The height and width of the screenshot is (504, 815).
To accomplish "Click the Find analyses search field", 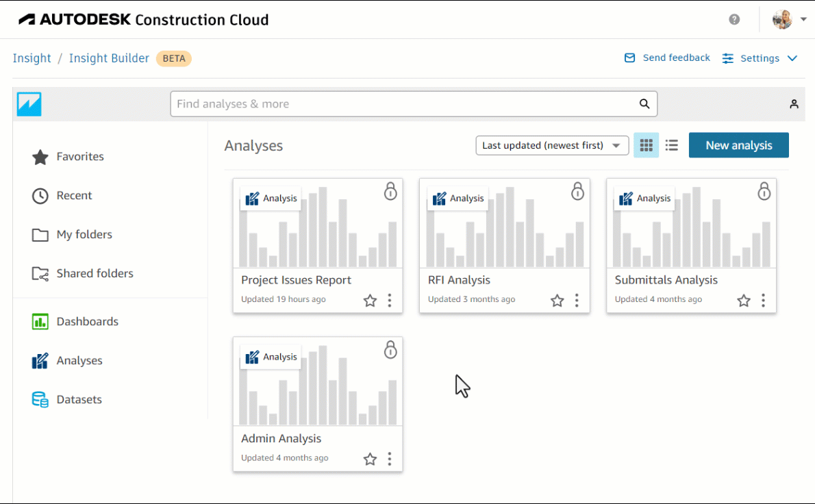I will coord(404,104).
